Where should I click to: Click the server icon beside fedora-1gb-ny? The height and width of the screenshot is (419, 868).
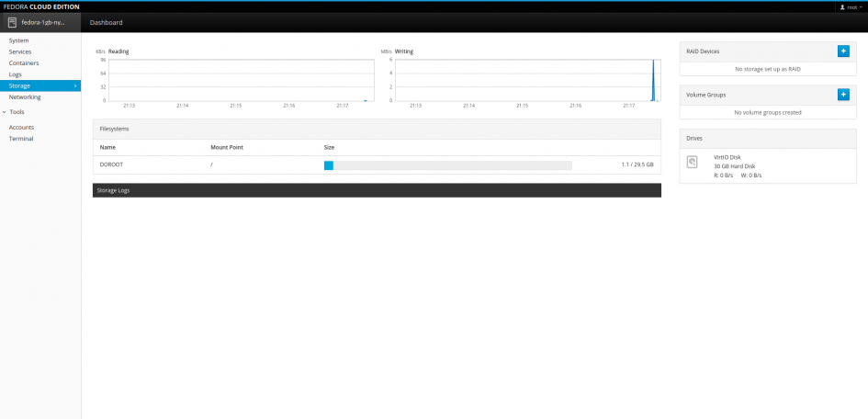tap(13, 22)
